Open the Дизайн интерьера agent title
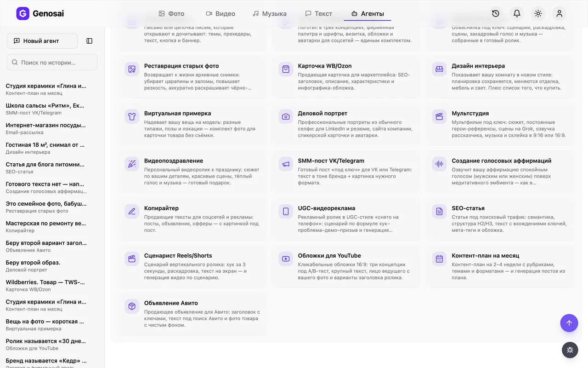588x368 pixels. pos(478,66)
